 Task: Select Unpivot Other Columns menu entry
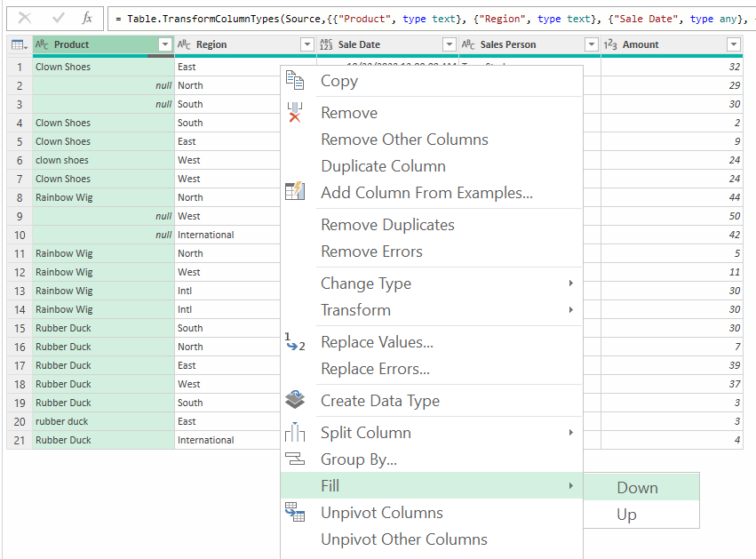coord(403,539)
